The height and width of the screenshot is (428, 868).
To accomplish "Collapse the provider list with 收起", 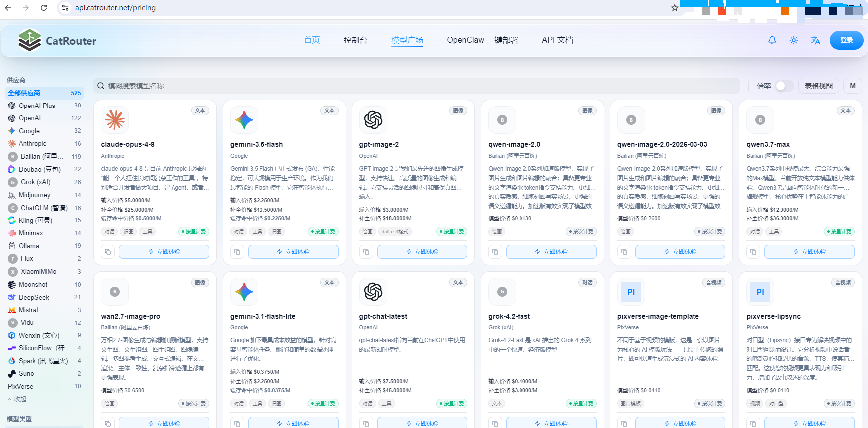I will coord(17,399).
